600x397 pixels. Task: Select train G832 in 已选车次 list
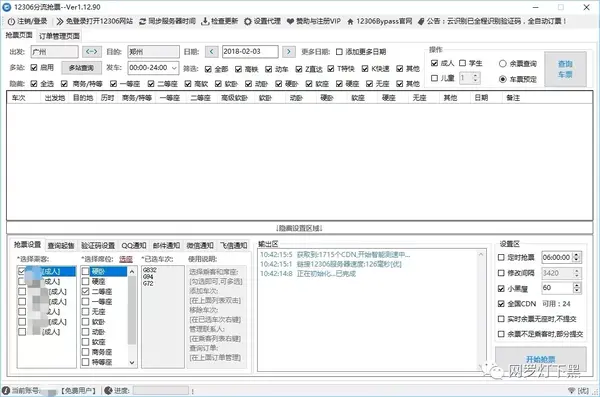point(150,270)
